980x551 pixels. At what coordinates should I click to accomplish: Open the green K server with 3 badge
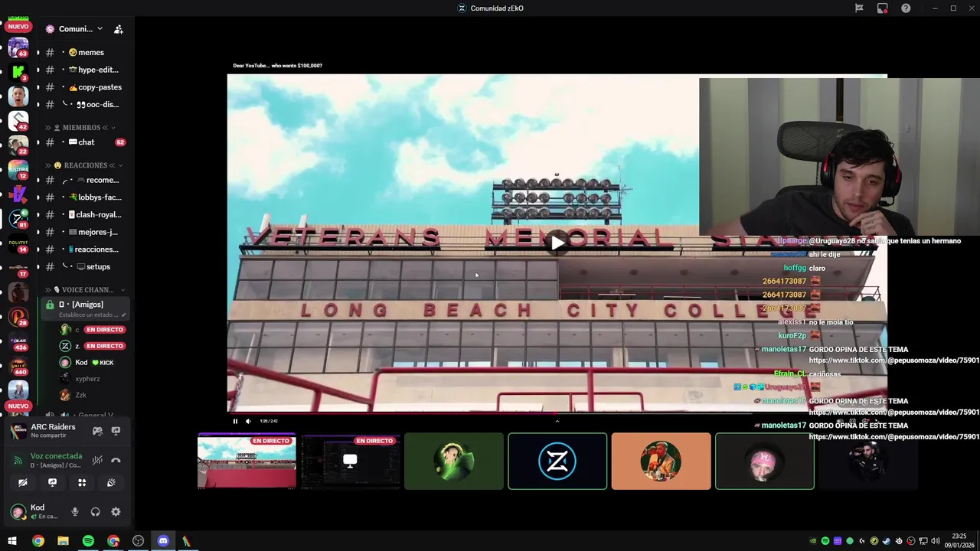(x=18, y=72)
